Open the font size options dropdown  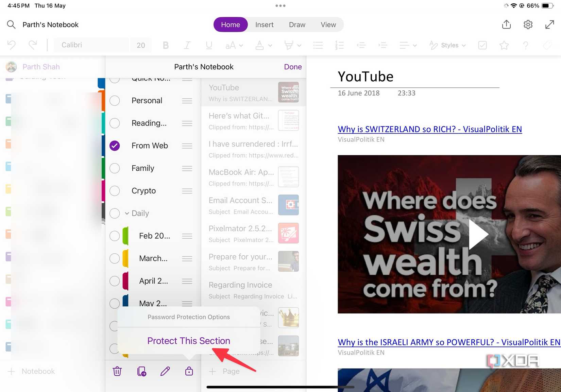point(234,45)
